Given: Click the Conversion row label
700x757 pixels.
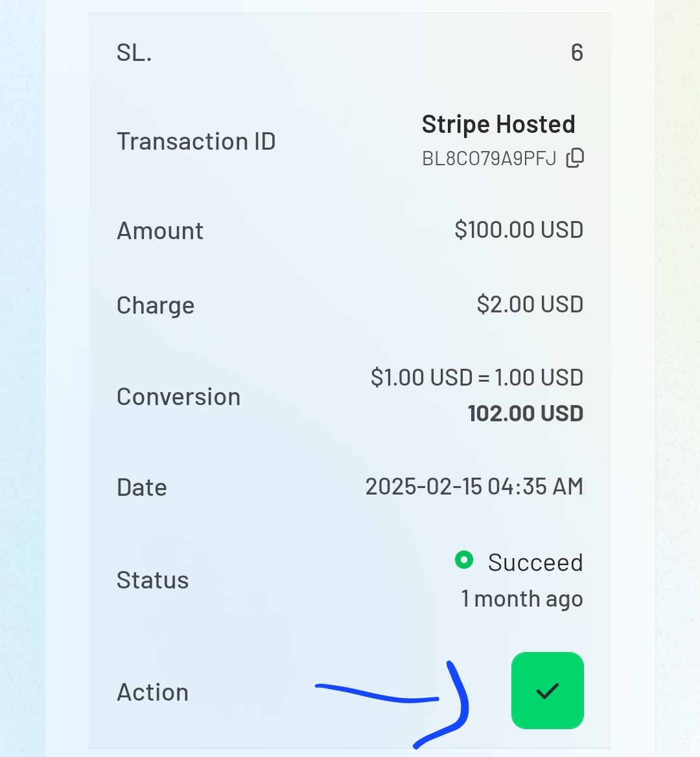Looking at the screenshot, I should (x=179, y=397).
